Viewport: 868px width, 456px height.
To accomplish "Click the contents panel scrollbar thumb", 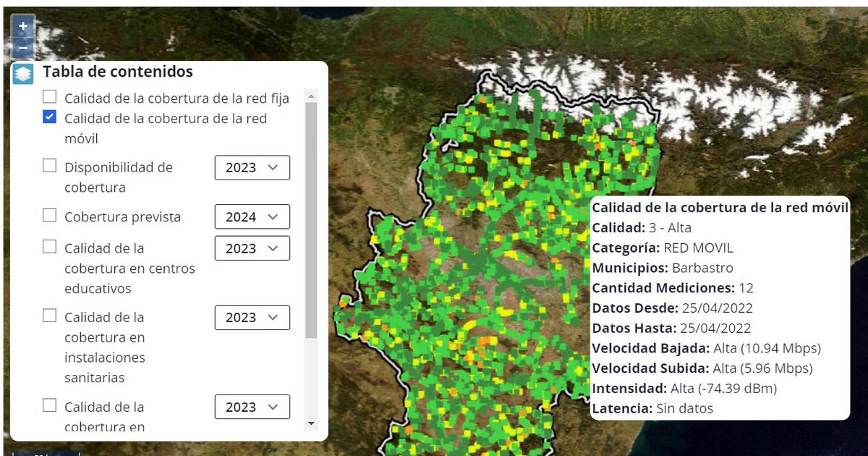I will [311, 220].
